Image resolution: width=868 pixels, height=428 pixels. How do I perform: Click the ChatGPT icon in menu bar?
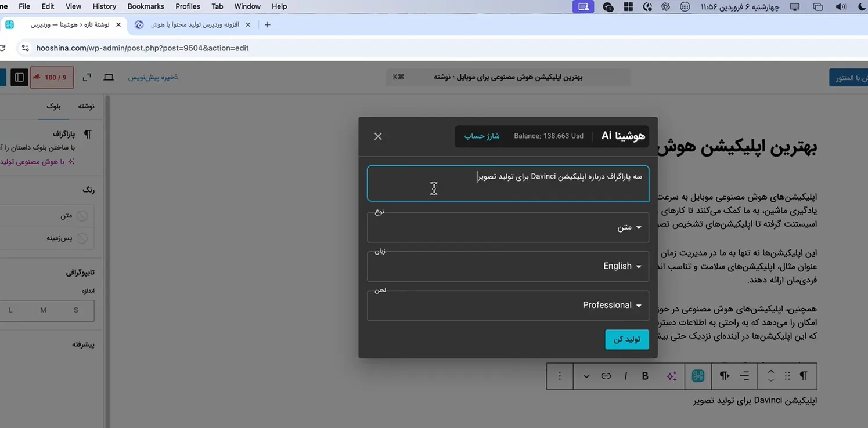tap(665, 7)
